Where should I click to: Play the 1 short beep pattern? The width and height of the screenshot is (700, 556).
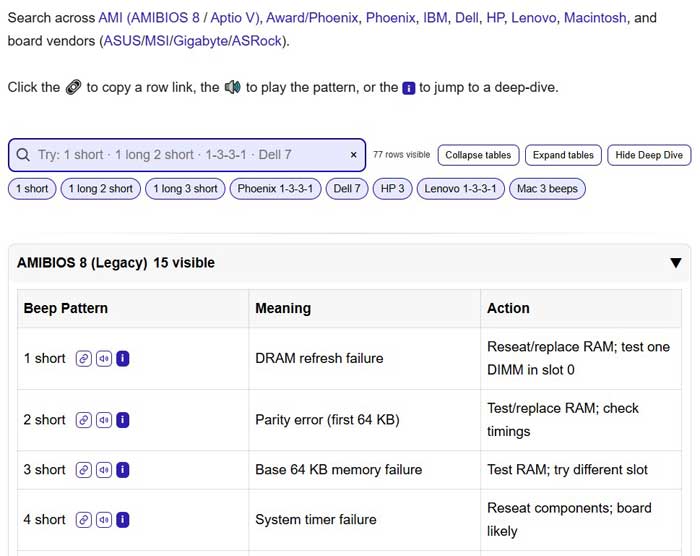(x=104, y=359)
